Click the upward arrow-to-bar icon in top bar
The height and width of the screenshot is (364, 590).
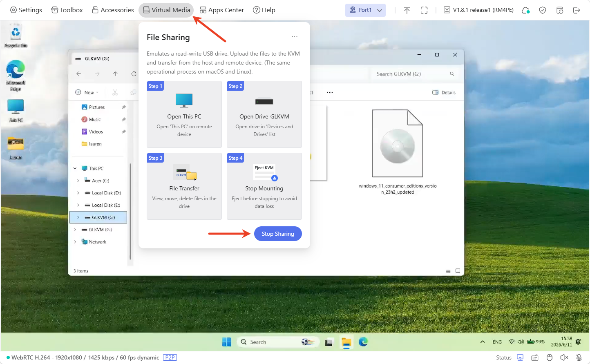tap(407, 10)
